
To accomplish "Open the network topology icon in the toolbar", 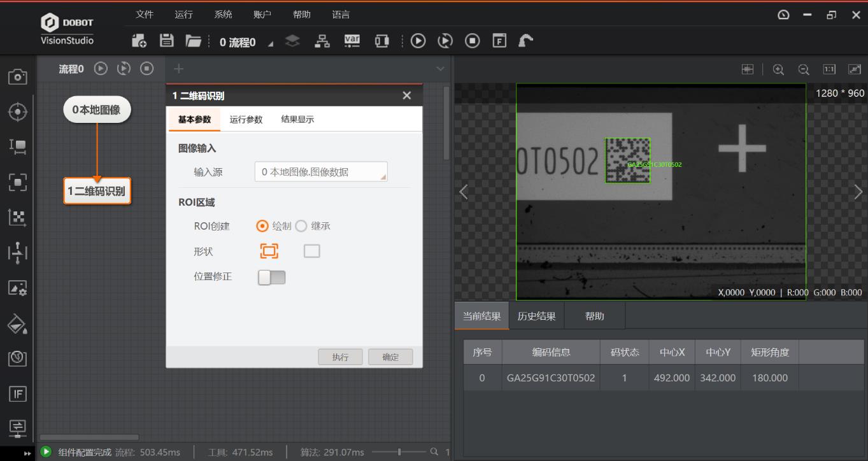I will click(x=323, y=41).
